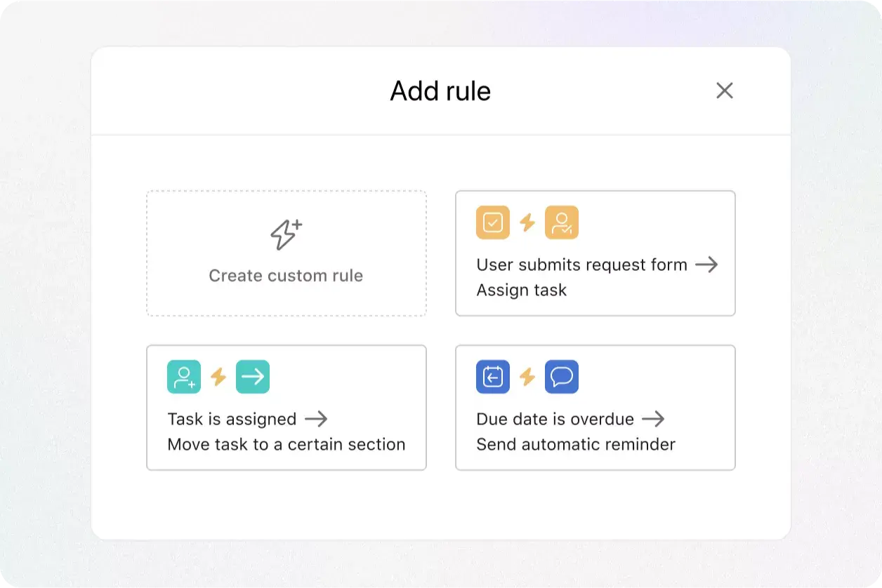Click the orange assignee person icon
Image resolution: width=882 pixels, height=588 pixels.
coord(562,222)
